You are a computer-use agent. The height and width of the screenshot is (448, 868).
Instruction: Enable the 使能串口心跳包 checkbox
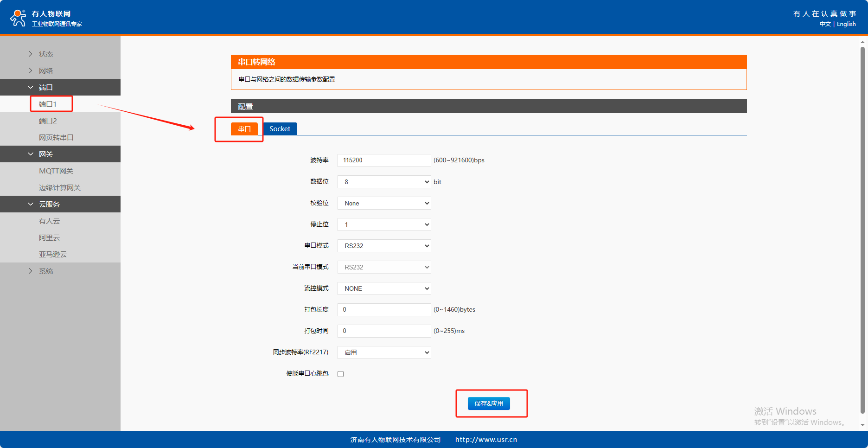click(341, 374)
